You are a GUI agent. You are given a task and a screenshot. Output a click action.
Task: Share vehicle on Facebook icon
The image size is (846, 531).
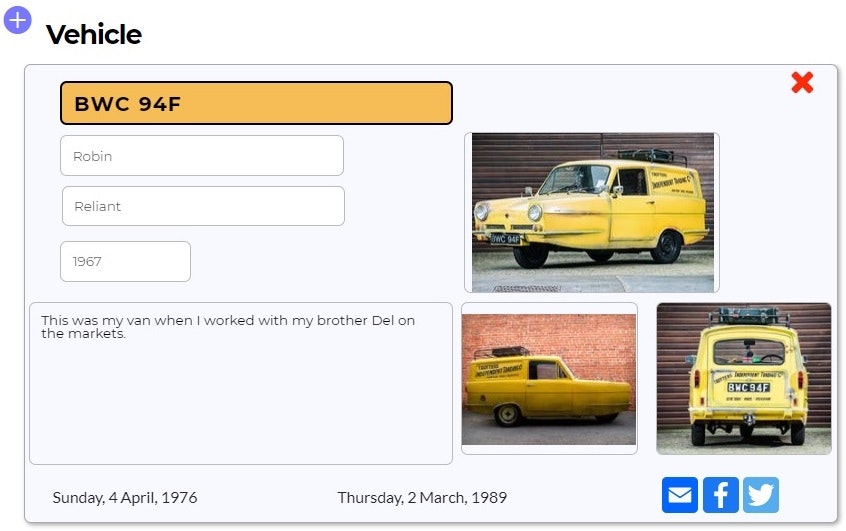coord(720,494)
